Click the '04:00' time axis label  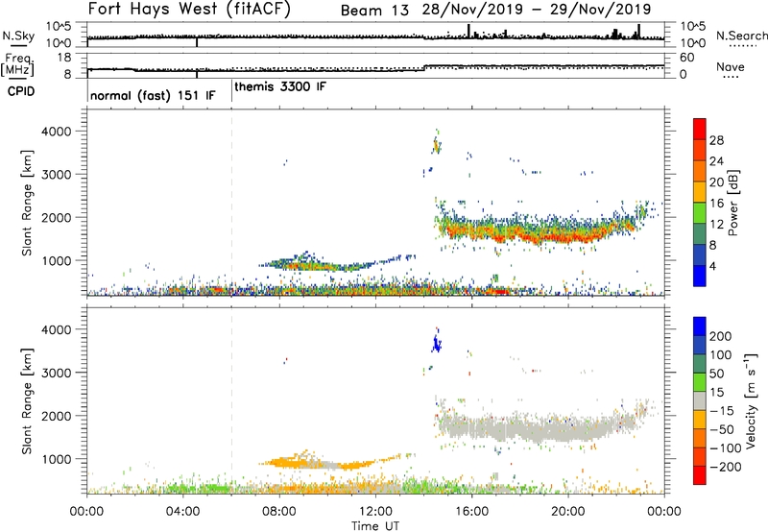[x=183, y=512]
